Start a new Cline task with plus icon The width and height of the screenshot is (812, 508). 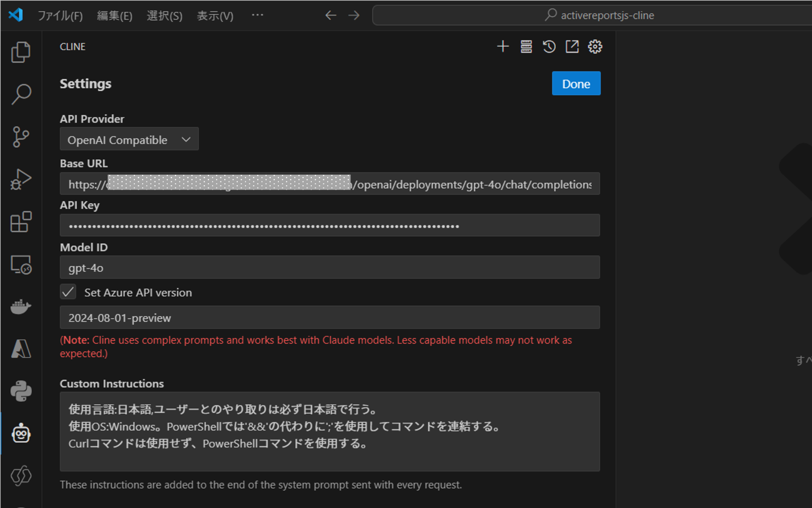coord(503,46)
